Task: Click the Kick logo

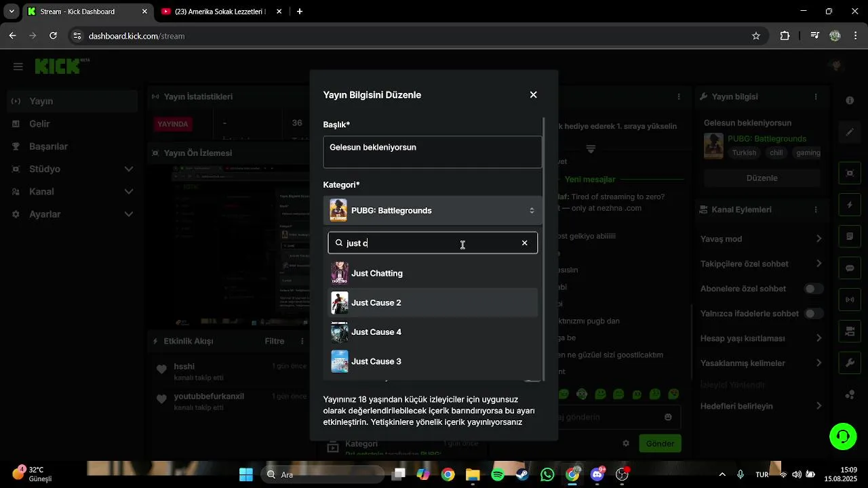Action: [x=58, y=66]
